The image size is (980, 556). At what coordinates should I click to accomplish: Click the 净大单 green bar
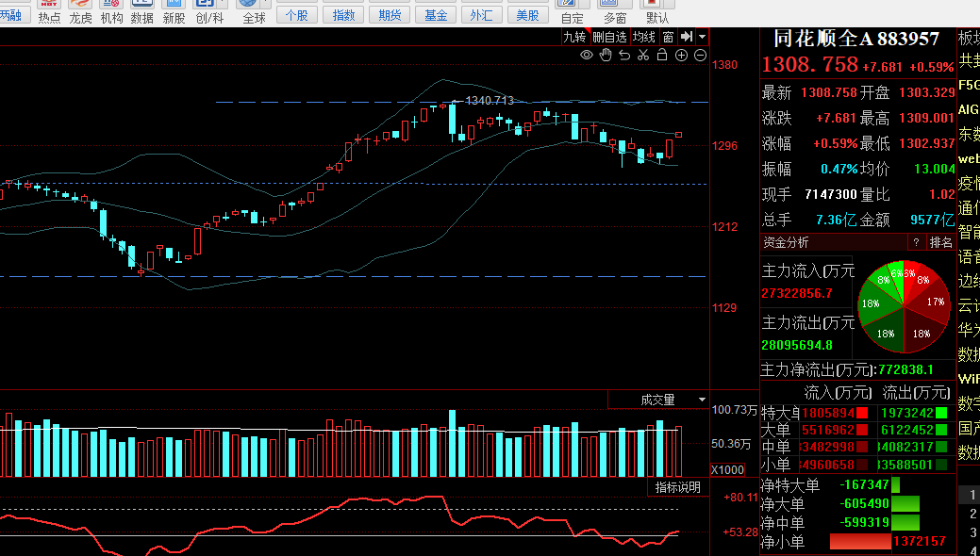tap(905, 503)
